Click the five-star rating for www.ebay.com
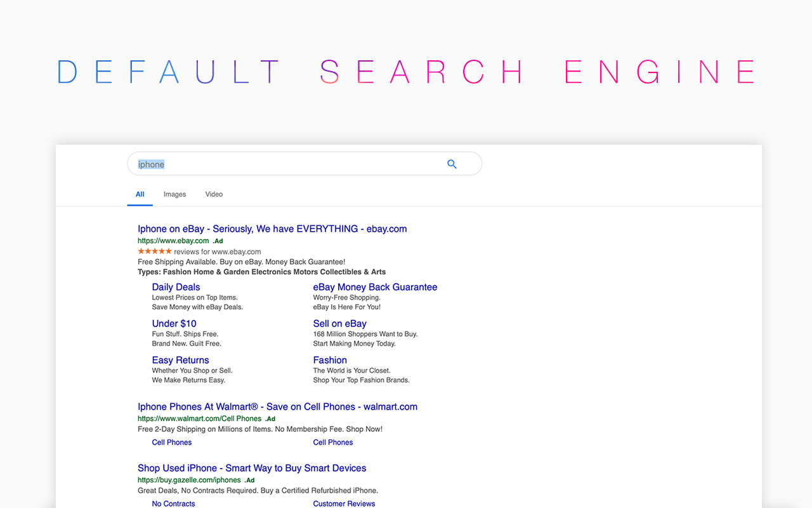 tap(154, 251)
